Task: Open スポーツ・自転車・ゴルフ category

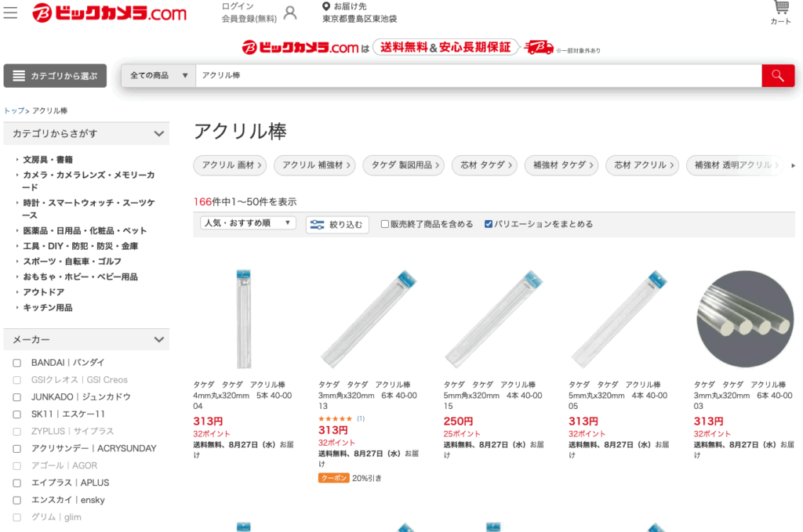Action: [x=72, y=262]
